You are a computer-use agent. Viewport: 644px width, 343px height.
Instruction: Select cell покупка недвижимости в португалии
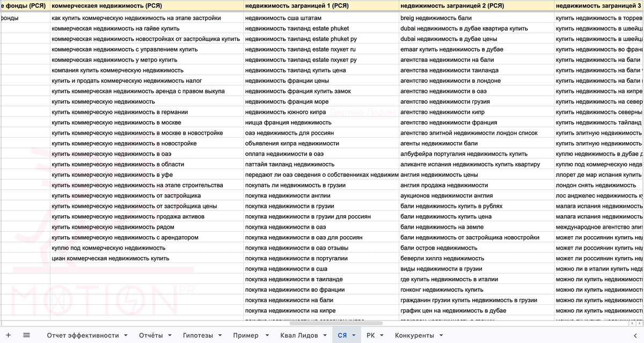click(x=321, y=258)
